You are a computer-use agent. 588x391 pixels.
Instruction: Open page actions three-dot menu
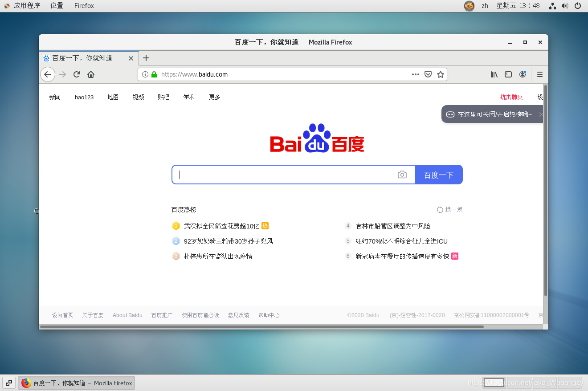tap(416, 74)
